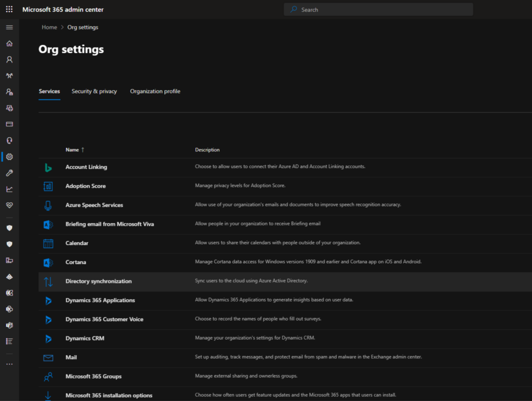The image size is (532, 401).
Task: Open Briefing email from Microsoft Viva name
Action: point(110,224)
